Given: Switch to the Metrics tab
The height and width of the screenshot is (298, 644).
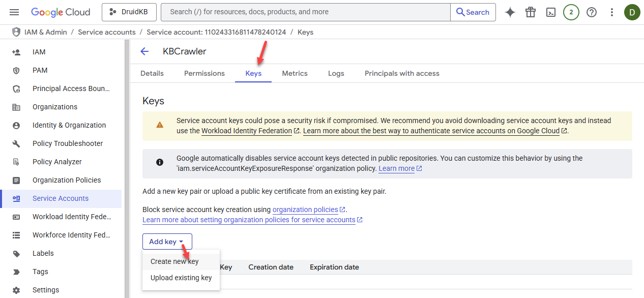Looking at the screenshot, I should coord(295,73).
